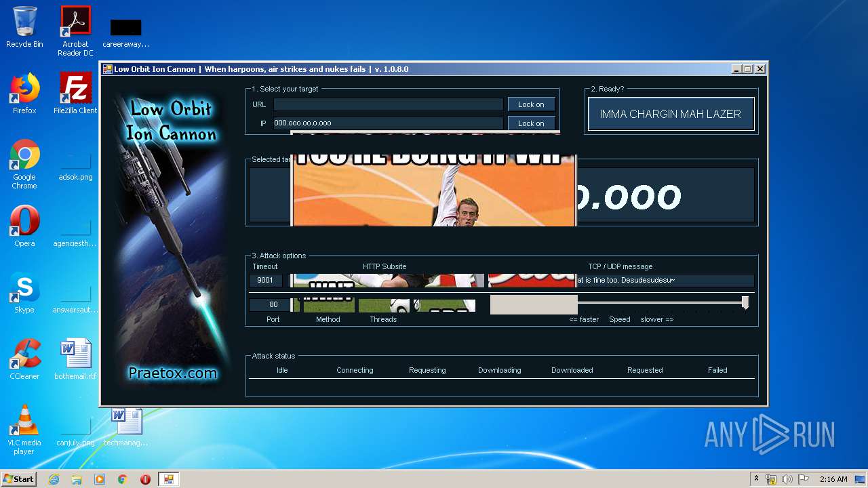868x488 pixels.
Task: Click the LOIC window title bar icon
Action: pyautogui.click(x=107, y=69)
